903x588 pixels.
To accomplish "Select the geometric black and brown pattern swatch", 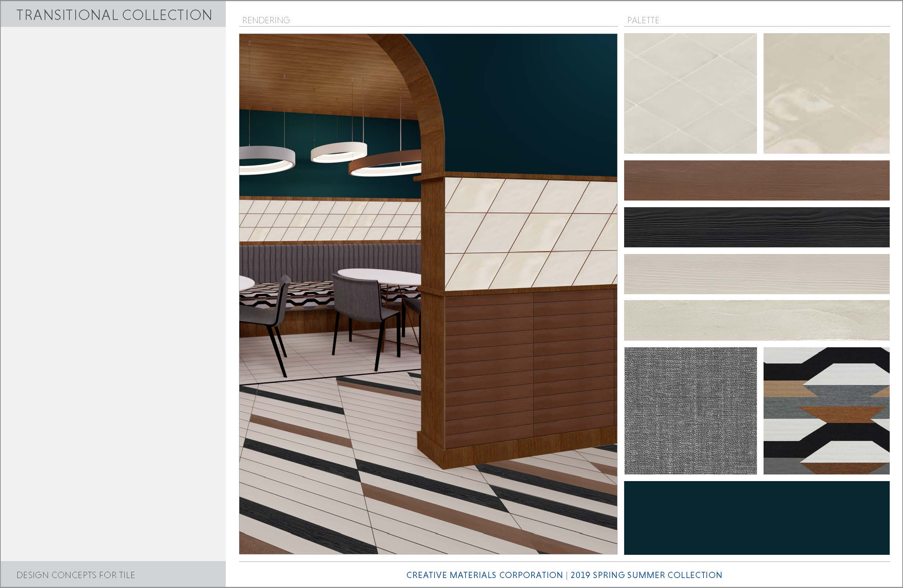I will 826,411.
